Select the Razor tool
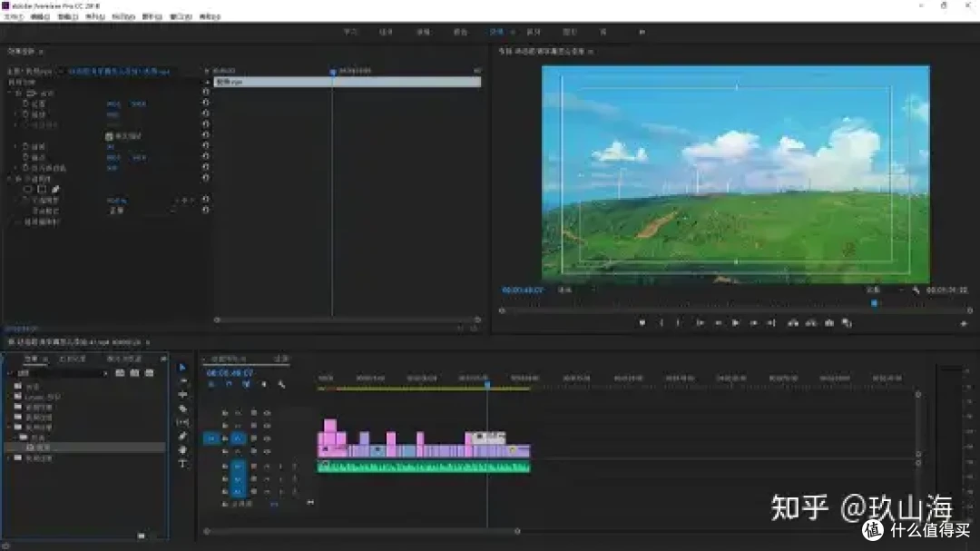The width and height of the screenshot is (980, 551). tap(182, 408)
